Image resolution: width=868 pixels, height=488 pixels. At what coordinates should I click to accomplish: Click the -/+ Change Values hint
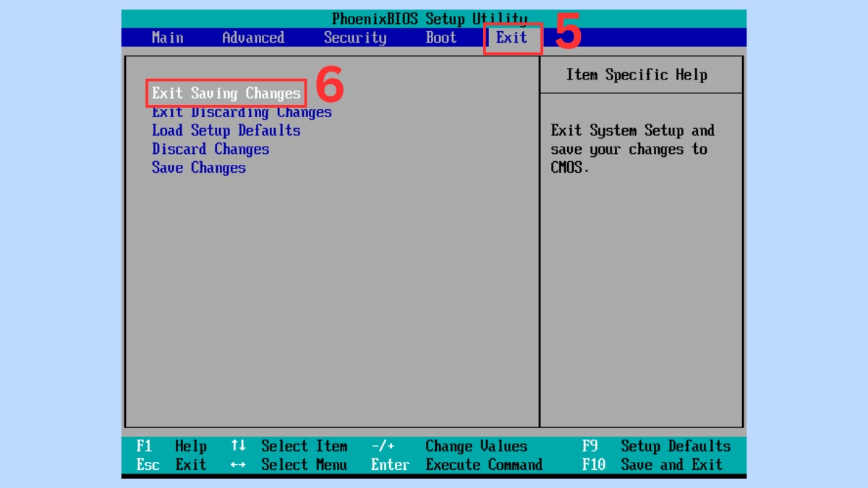pos(449,446)
